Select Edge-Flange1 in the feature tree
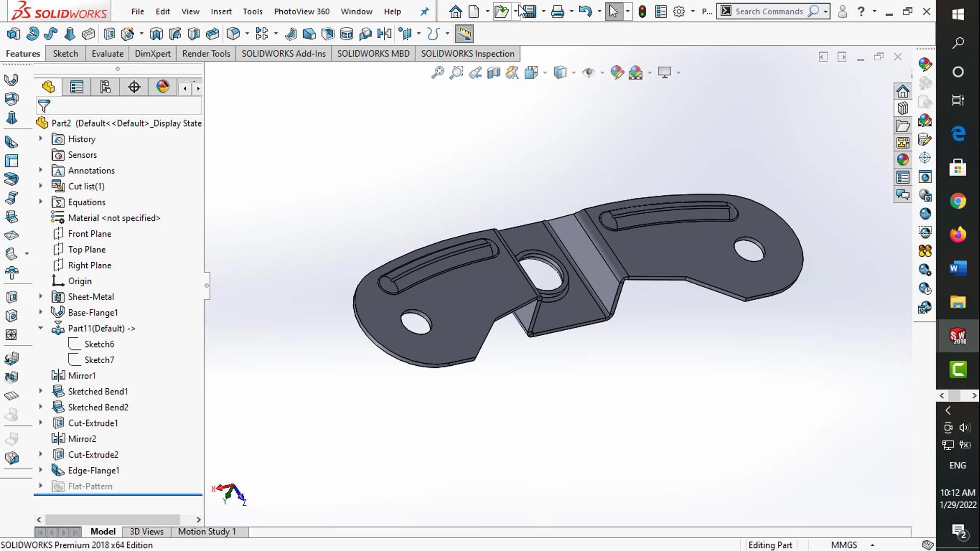 coord(93,470)
